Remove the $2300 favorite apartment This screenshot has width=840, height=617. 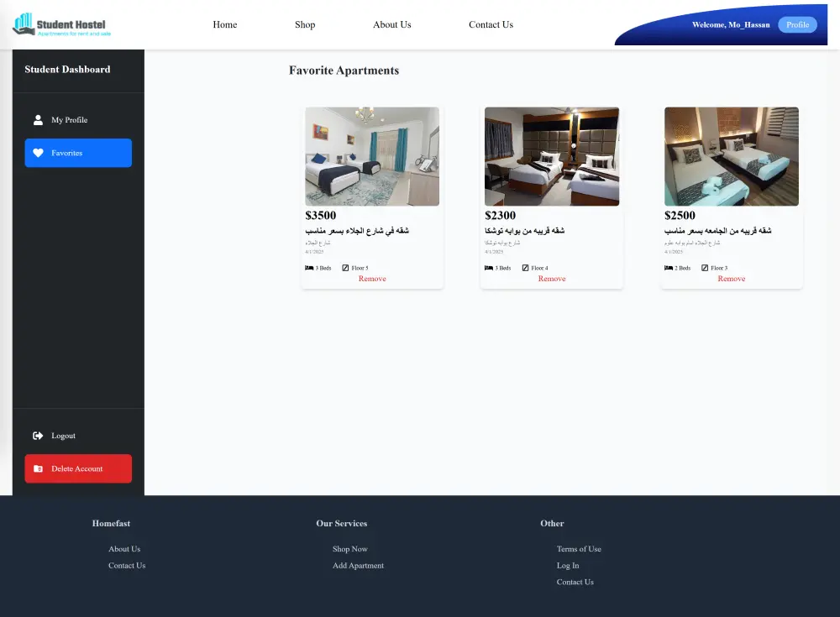pyautogui.click(x=552, y=278)
